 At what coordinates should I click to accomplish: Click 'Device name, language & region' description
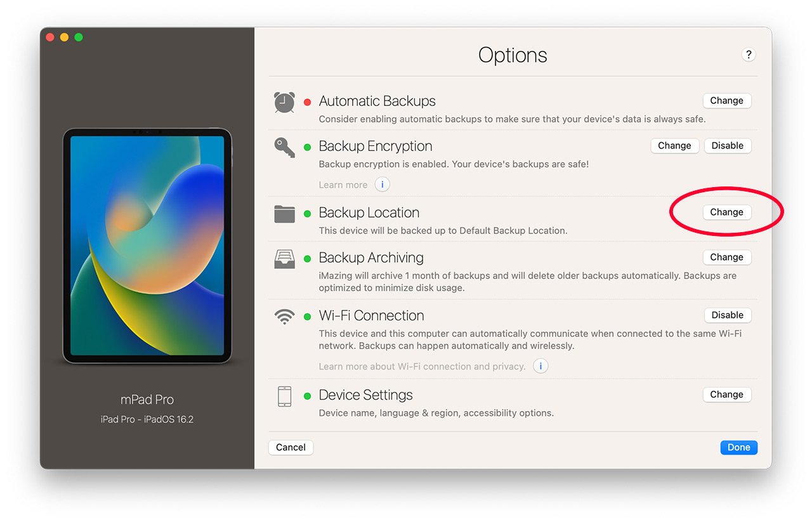pyautogui.click(x=436, y=413)
